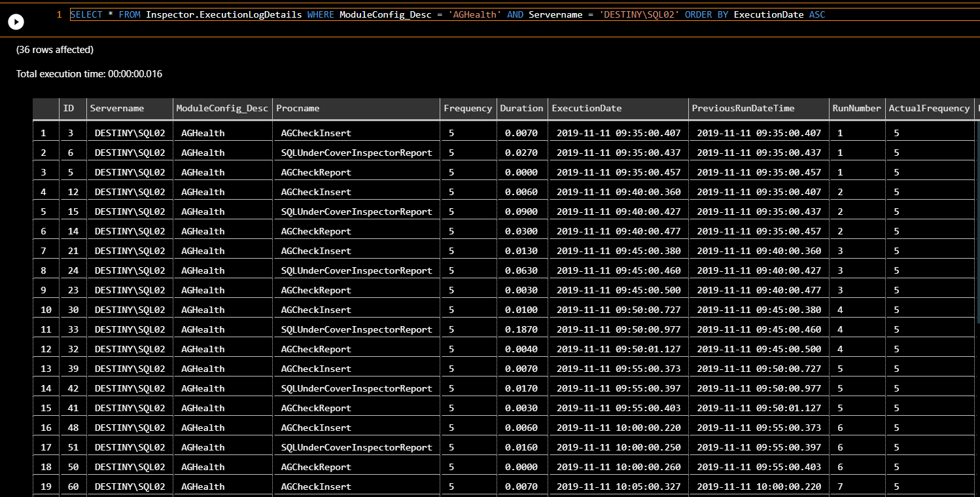The height and width of the screenshot is (497, 980).
Task: Select the Duration cell showing 0.0900
Action: [x=521, y=212]
